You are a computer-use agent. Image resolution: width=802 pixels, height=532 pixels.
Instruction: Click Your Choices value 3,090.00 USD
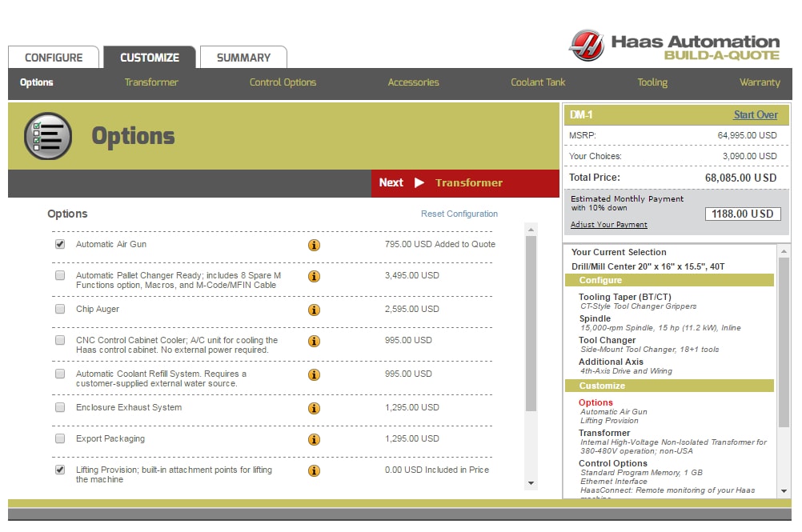[749, 156]
